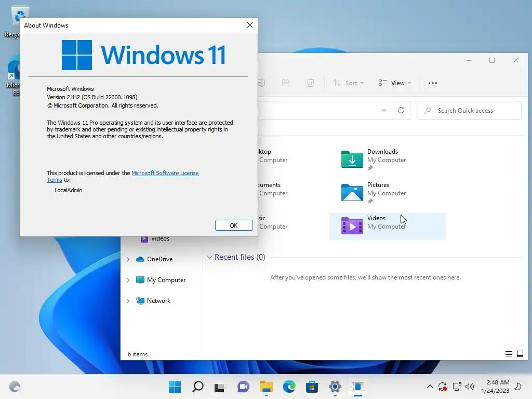Click the Windows Update tray icon

tap(443, 387)
